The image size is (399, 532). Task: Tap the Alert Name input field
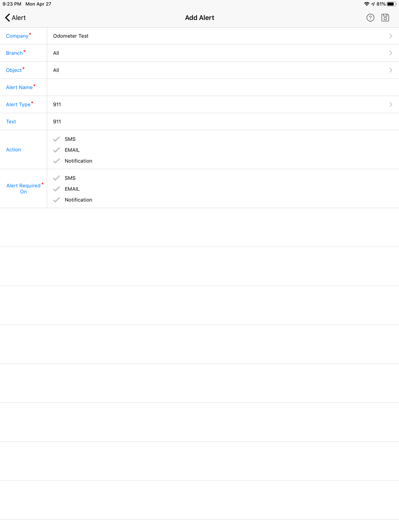click(223, 87)
